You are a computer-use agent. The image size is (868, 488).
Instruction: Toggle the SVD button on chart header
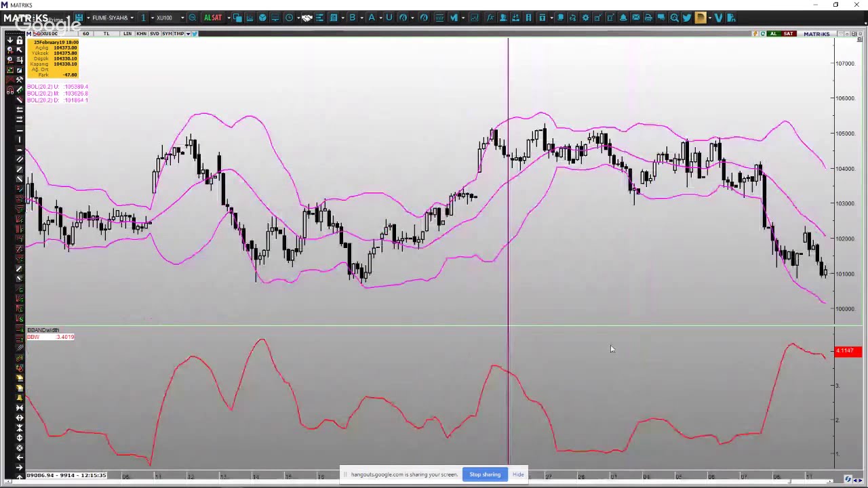click(155, 33)
